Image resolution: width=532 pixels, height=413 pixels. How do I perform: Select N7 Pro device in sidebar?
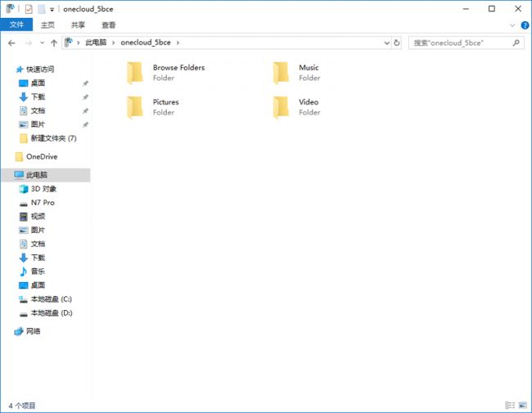click(43, 202)
